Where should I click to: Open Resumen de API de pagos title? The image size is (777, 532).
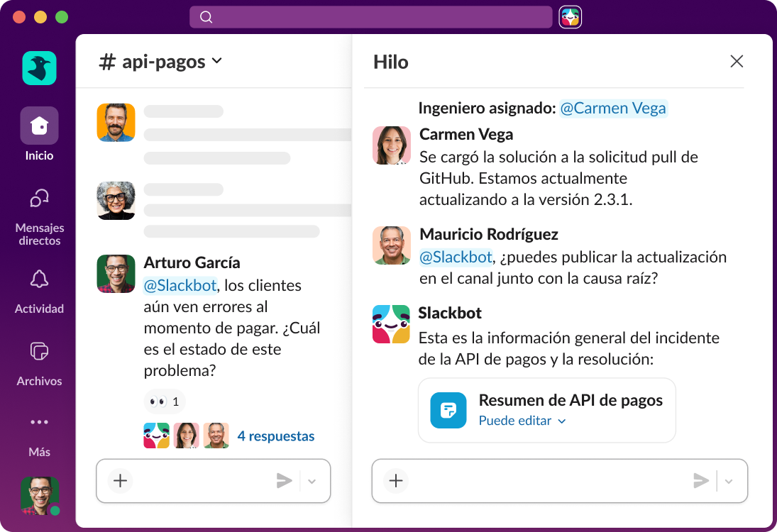[x=571, y=400]
